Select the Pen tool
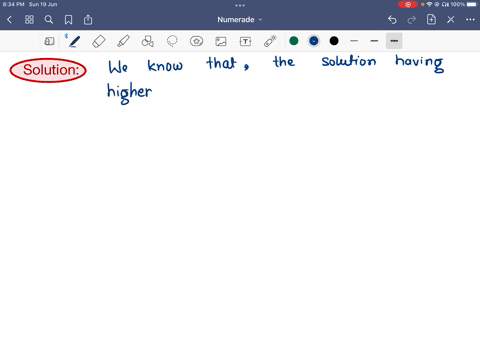The width and height of the screenshot is (480, 360). coord(74,41)
